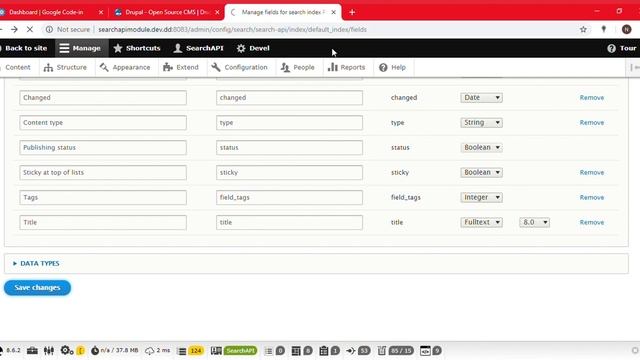The height and width of the screenshot is (360, 640).
Task: Edit the Tags label field
Action: [x=103, y=197]
